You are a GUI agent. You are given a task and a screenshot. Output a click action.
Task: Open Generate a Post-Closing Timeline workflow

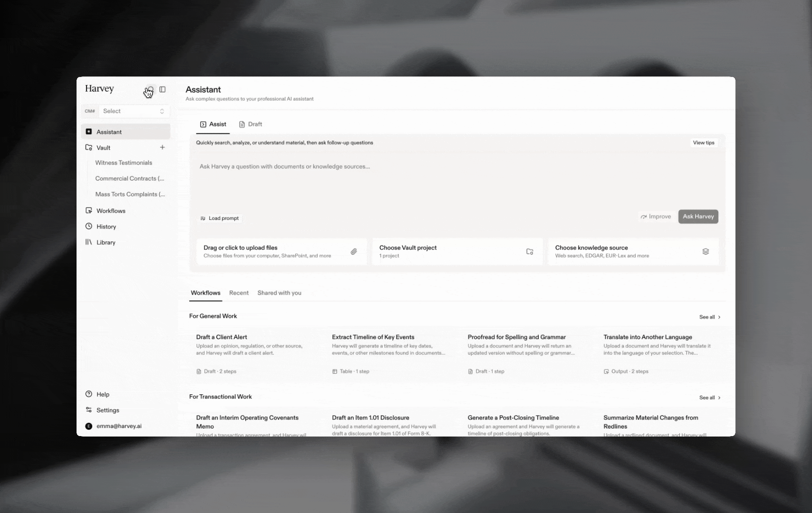[x=513, y=418]
